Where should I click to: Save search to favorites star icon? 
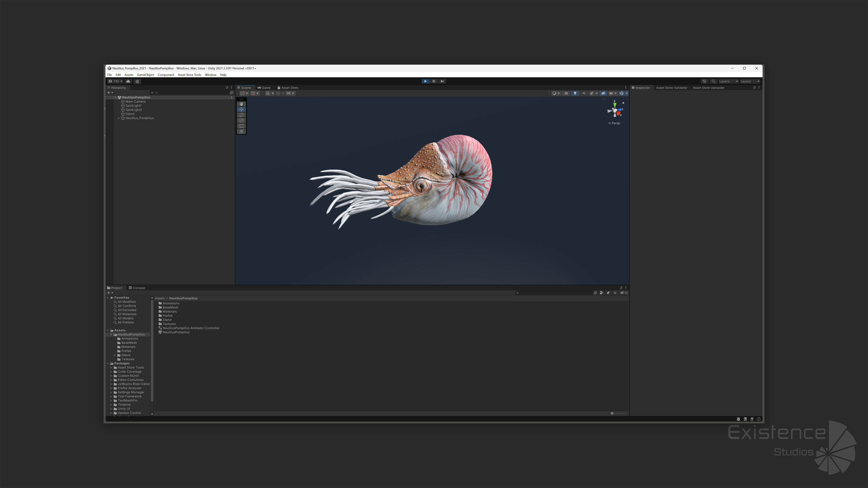pos(615,293)
